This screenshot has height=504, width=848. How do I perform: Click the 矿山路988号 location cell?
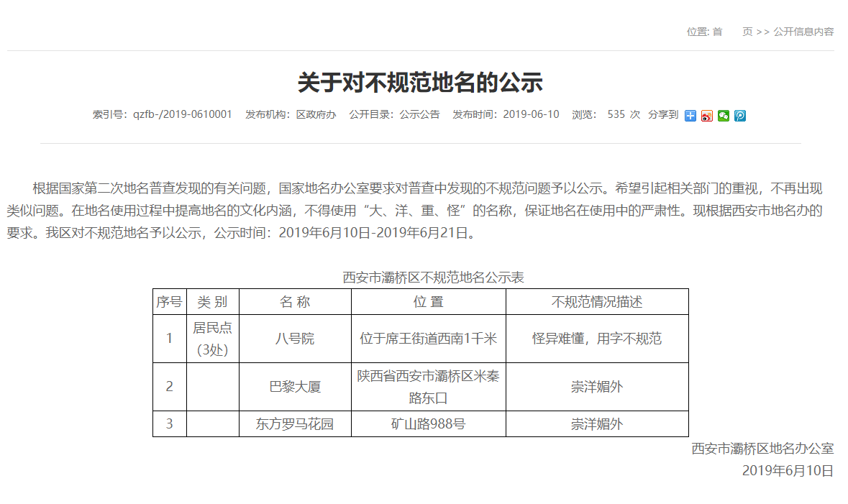(x=428, y=424)
